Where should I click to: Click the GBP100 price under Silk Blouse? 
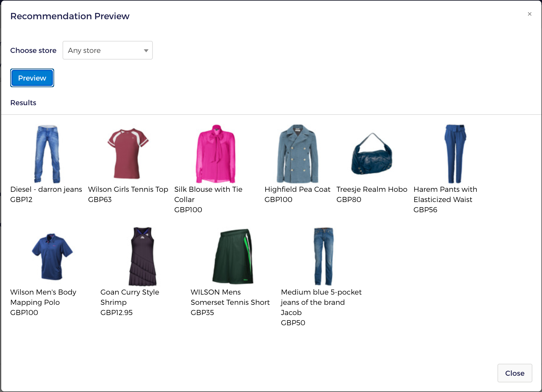point(188,210)
